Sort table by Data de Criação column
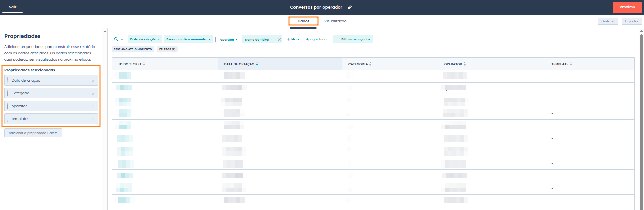The height and width of the screenshot is (210, 644). pyautogui.click(x=257, y=64)
